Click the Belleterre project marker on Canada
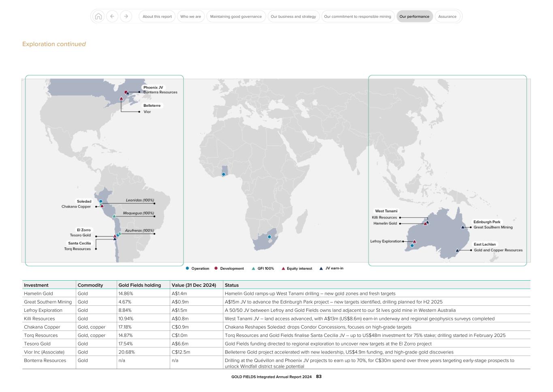 [x=122, y=98]
